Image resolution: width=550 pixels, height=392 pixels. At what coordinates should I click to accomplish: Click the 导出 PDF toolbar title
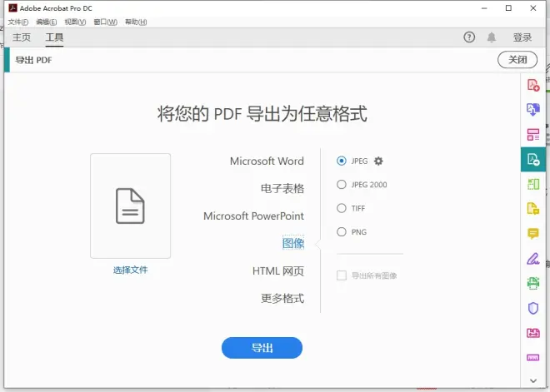33,60
